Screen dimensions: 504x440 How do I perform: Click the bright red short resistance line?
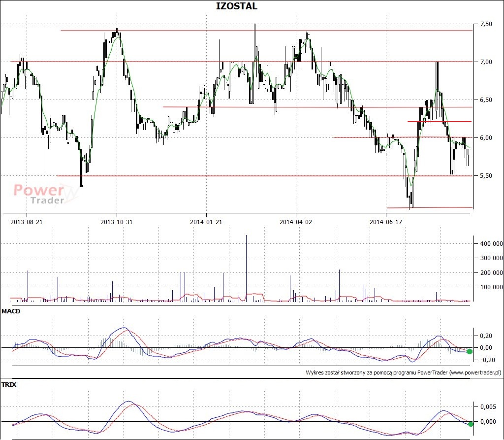pos(440,122)
